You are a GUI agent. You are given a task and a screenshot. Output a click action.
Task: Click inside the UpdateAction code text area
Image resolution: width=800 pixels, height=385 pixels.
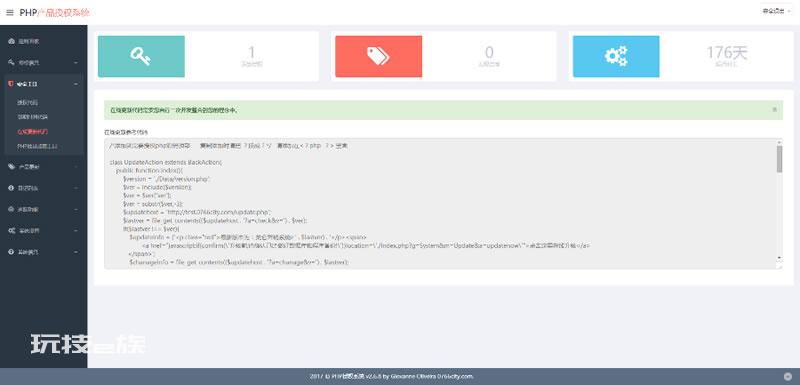click(x=440, y=202)
